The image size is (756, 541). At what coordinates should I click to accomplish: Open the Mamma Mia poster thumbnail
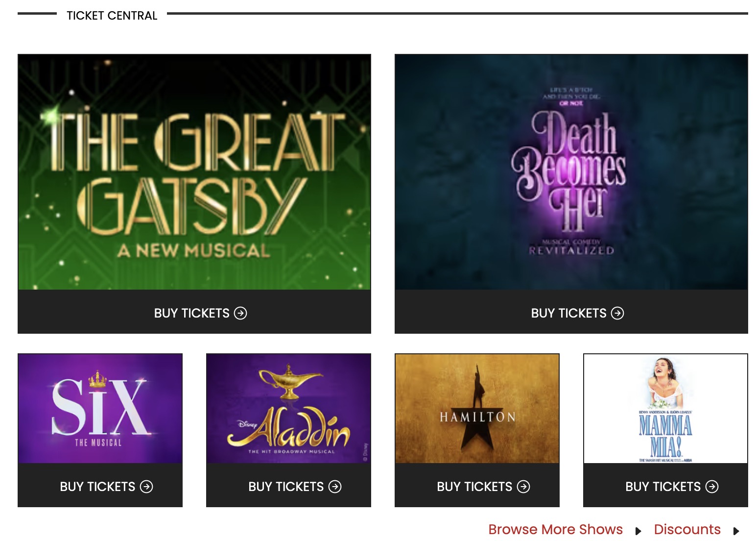pos(665,408)
